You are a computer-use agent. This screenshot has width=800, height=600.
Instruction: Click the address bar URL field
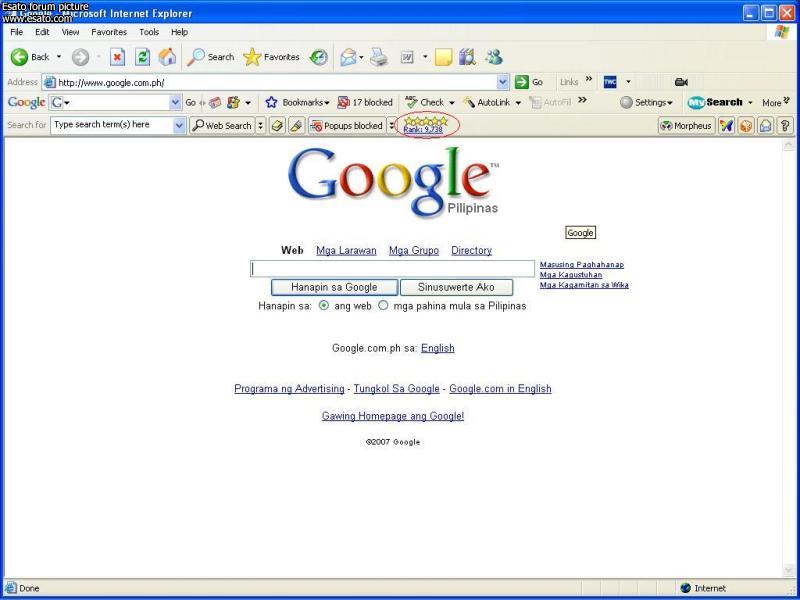click(270, 82)
